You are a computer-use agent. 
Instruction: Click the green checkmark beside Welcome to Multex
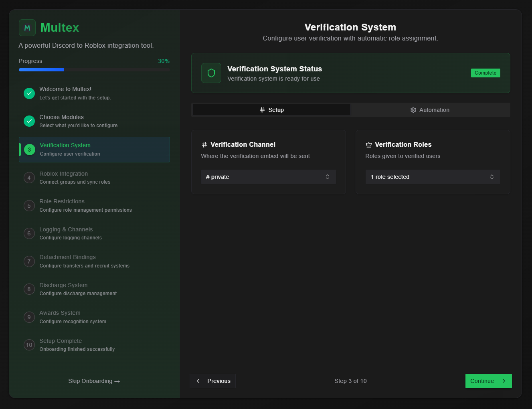tap(29, 93)
